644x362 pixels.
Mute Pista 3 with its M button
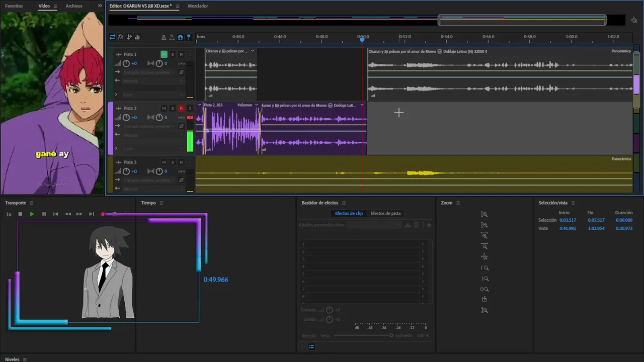pyautogui.click(x=164, y=162)
